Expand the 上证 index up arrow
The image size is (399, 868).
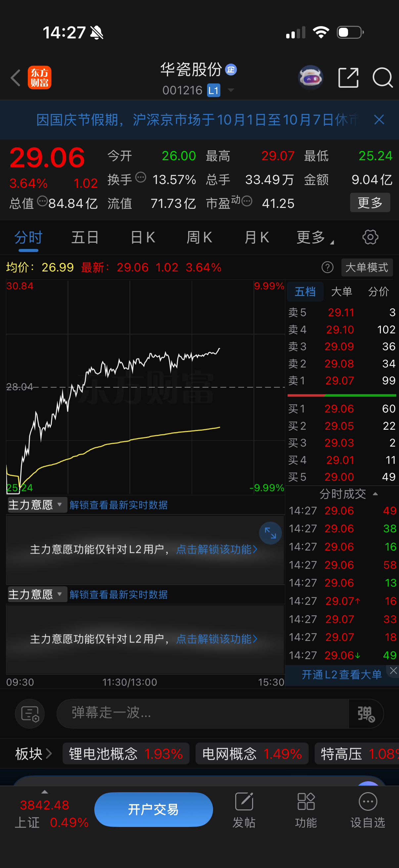44,792
